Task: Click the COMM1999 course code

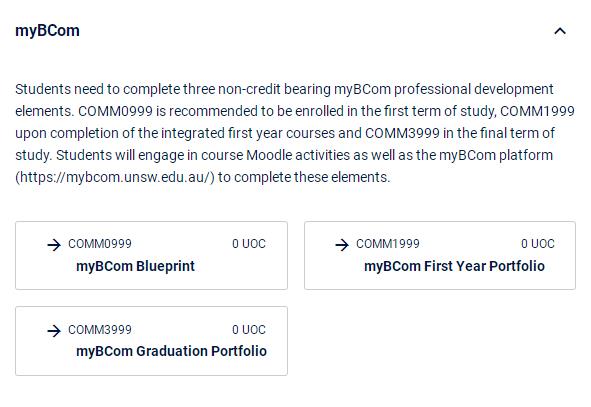Action: 388,244
